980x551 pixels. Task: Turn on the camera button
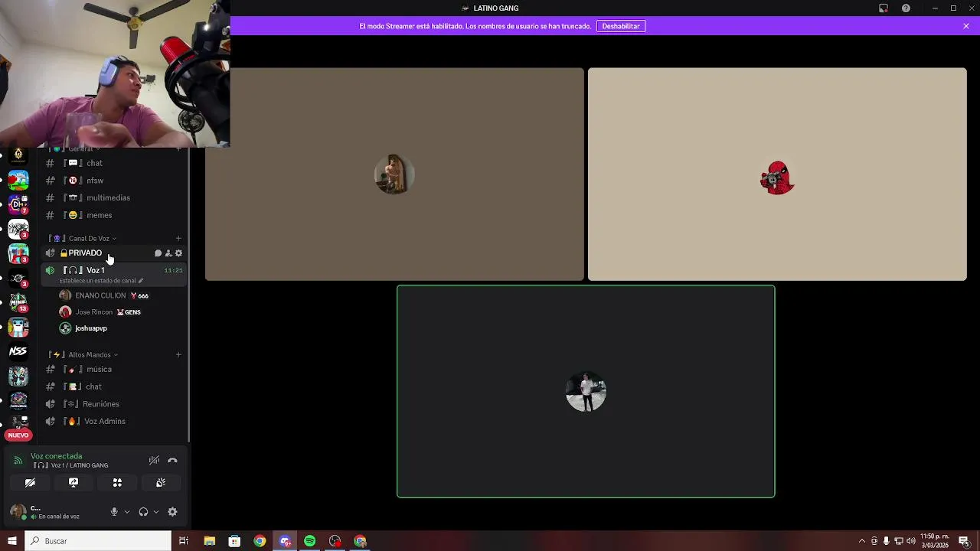tap(30, 483)
